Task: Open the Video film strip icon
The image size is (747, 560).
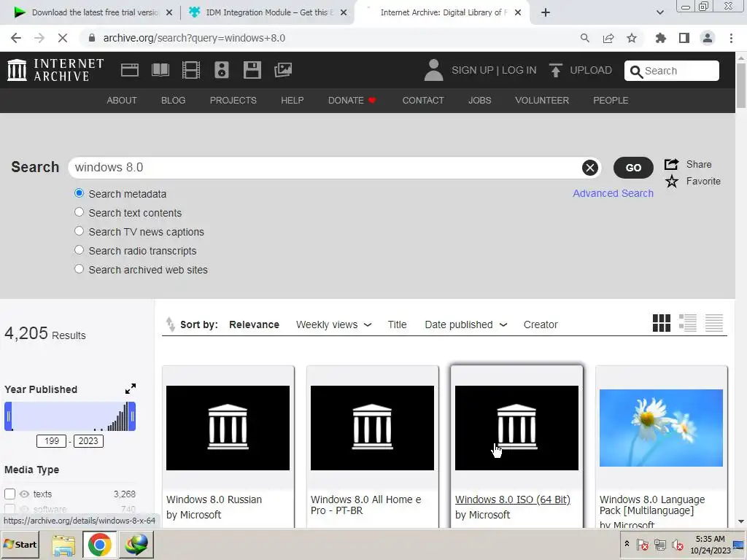Action: tap(191, 70)
